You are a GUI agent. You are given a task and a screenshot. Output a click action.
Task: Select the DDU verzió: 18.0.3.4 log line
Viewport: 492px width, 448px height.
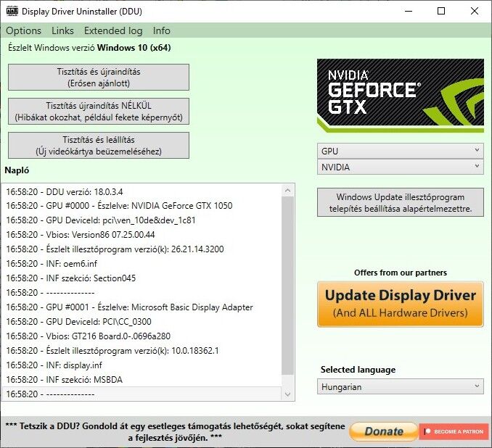click(x=142, y=192)
